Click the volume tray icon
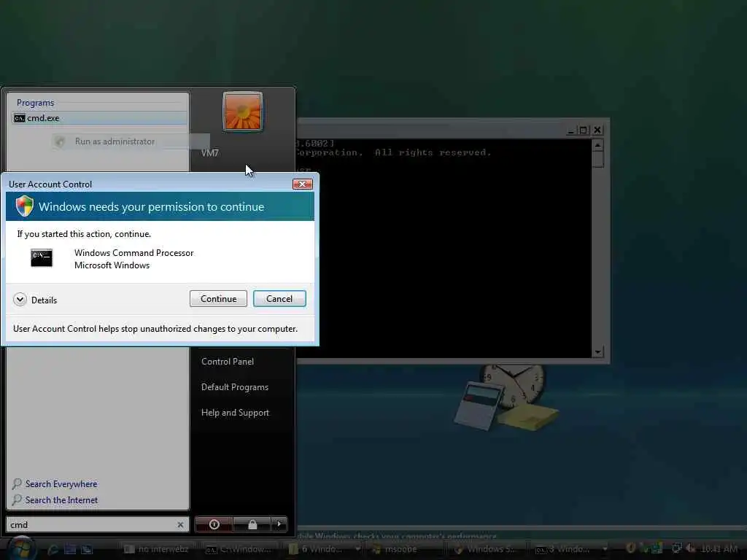 point(690,548)
